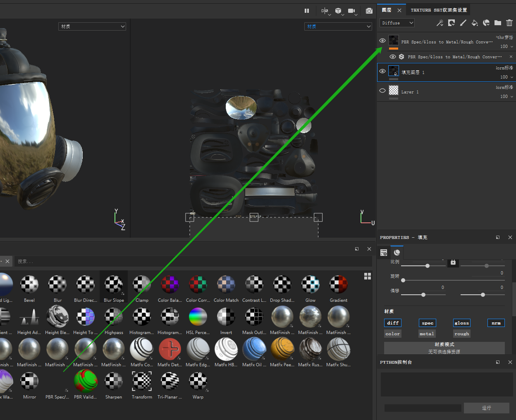Click the grid view icon in the materials shelf
This screenshot has width=516, height=420.
click(367, 276)
